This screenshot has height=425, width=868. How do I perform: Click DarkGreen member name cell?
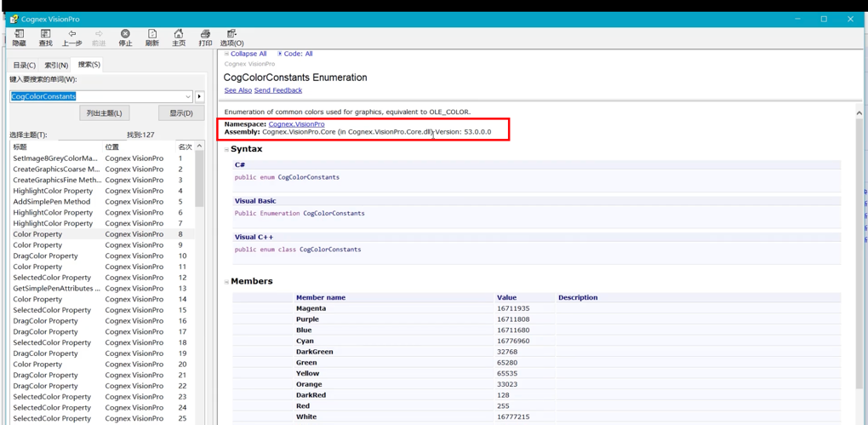point(394,351)
